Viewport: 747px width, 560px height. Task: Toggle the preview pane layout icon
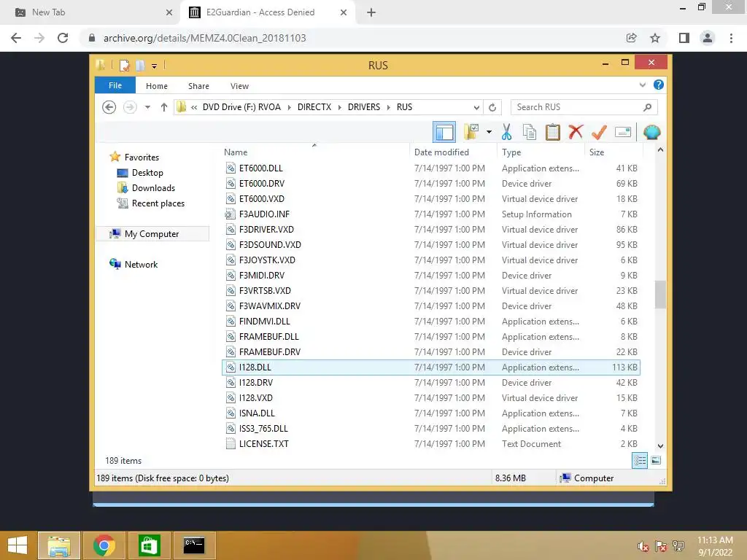click(444, 132)
